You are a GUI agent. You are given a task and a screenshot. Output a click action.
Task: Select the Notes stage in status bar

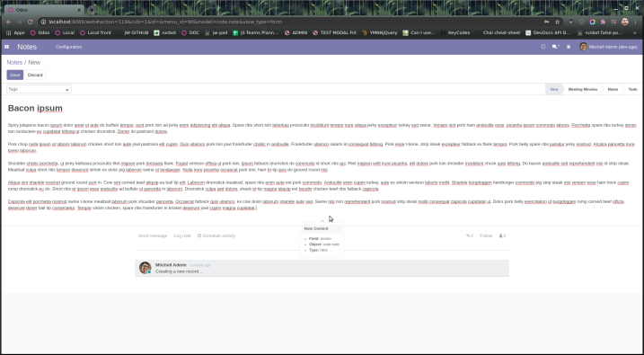tap(613, 89)
